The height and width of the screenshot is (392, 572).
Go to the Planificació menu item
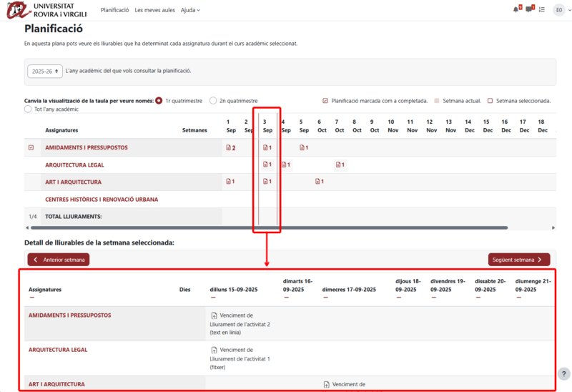114,10
